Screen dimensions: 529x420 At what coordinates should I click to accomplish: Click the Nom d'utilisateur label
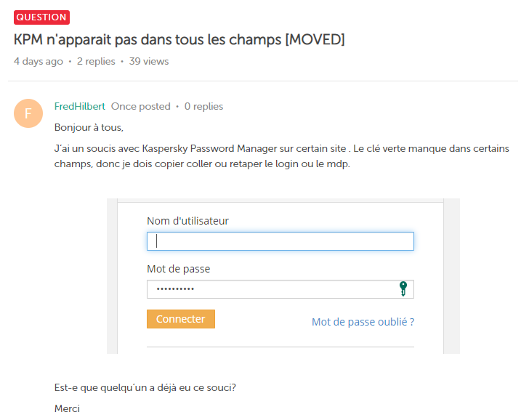click(x=198, y=221)
